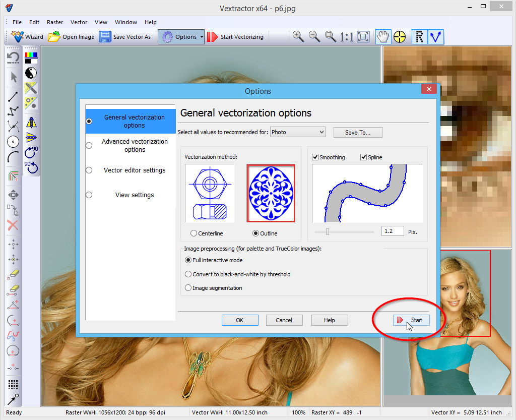Adjust the smoothing pixel slider

[x=328, y=231]
